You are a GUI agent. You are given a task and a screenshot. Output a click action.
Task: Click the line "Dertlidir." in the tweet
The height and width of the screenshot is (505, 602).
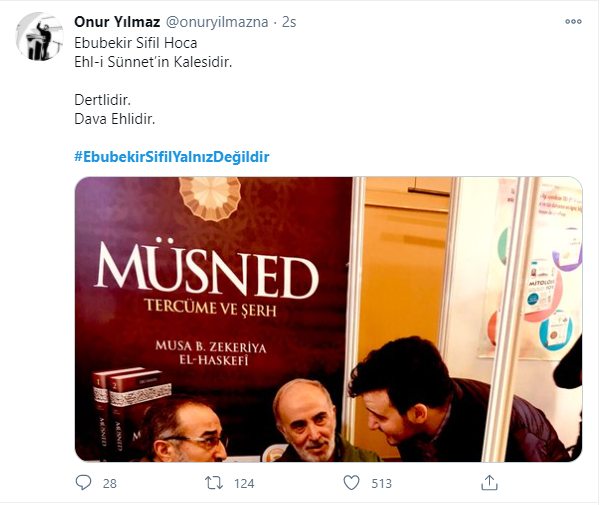pos(104,100)
